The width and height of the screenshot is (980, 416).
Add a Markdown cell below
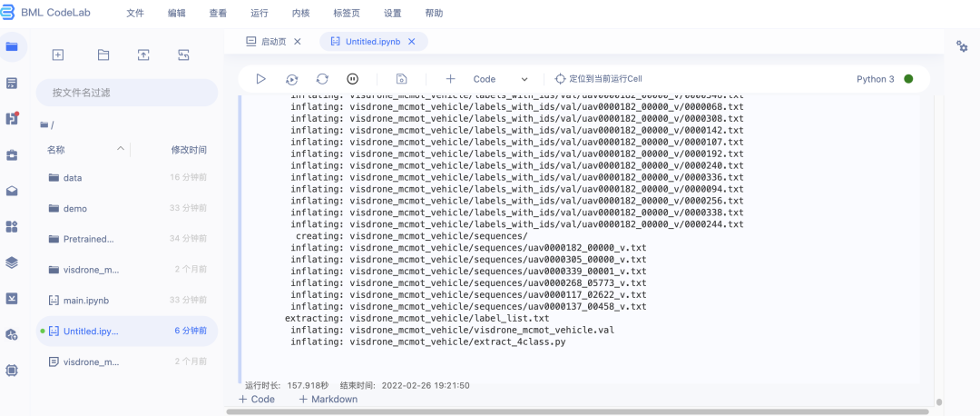click(x=328, y=399)
